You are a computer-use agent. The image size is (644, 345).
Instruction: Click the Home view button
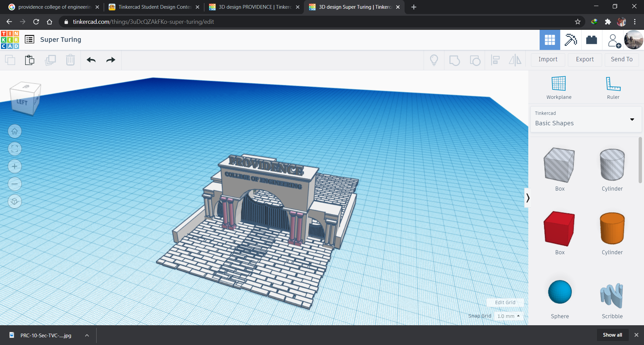pyautogui.click(x=15, y=131)
